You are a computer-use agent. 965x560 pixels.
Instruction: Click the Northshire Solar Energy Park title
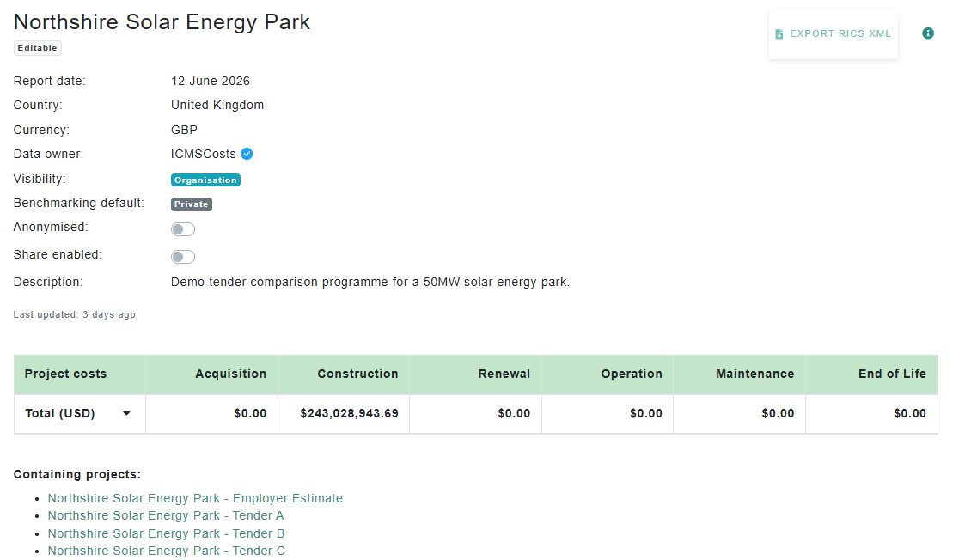click(162, 21)
